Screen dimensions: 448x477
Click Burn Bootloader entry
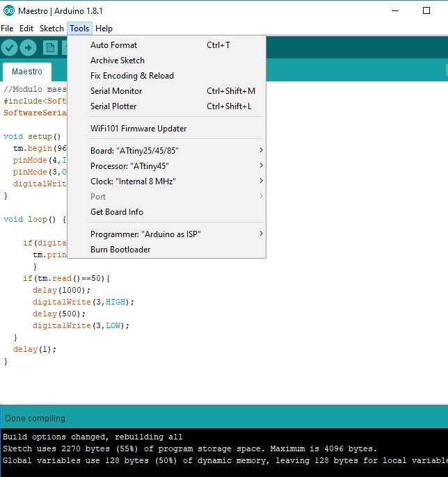pyautogui.click(x=166, y=250)
